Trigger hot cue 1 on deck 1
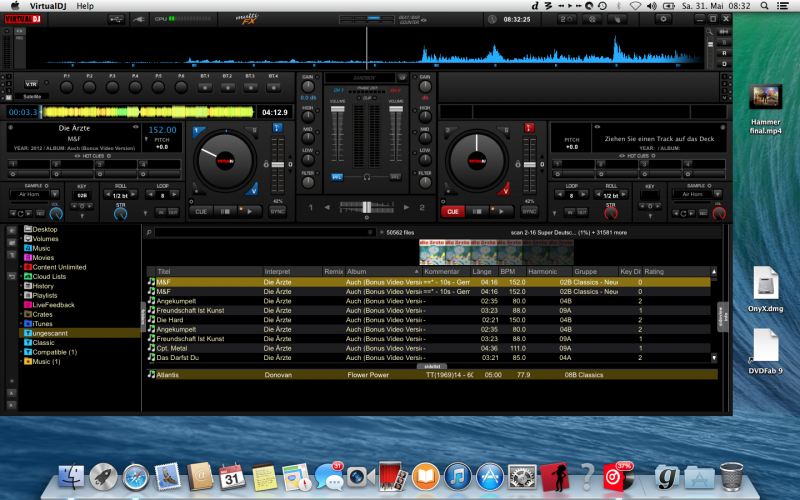The image size is (800, 500). point(29,164)
